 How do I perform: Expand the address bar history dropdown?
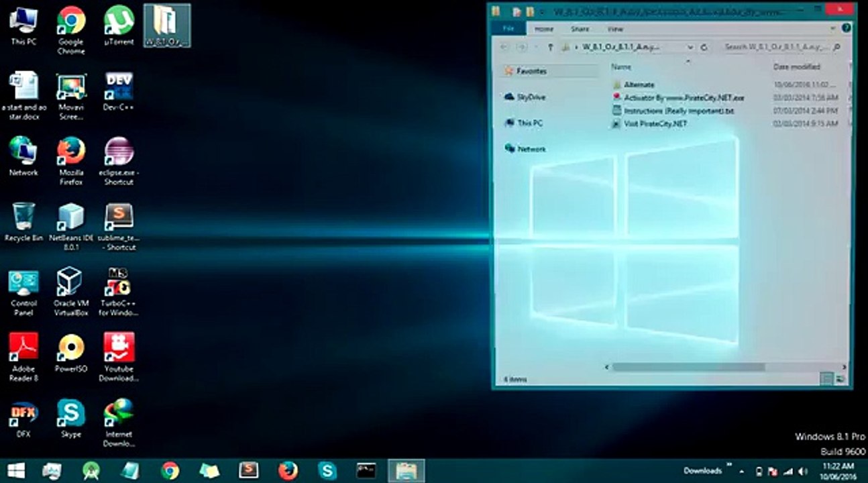click(690, 48)
